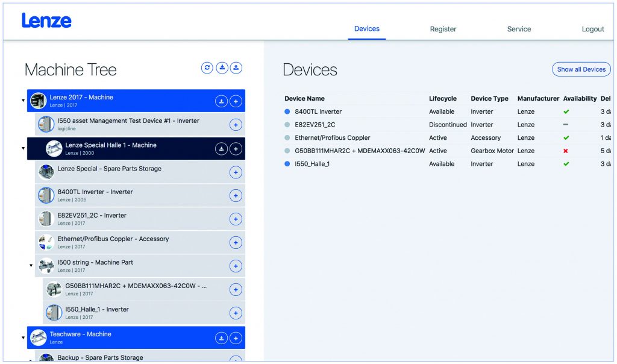The height and width of the screenshot is (364, 617).
Task: Click the upload icon in Machine Tree header
Action: click(236, 68)
